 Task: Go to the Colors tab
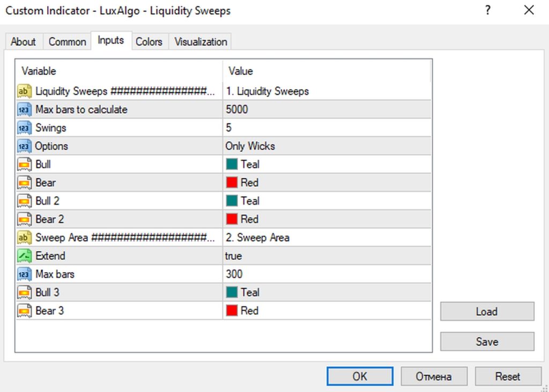(x=149, y=42)
